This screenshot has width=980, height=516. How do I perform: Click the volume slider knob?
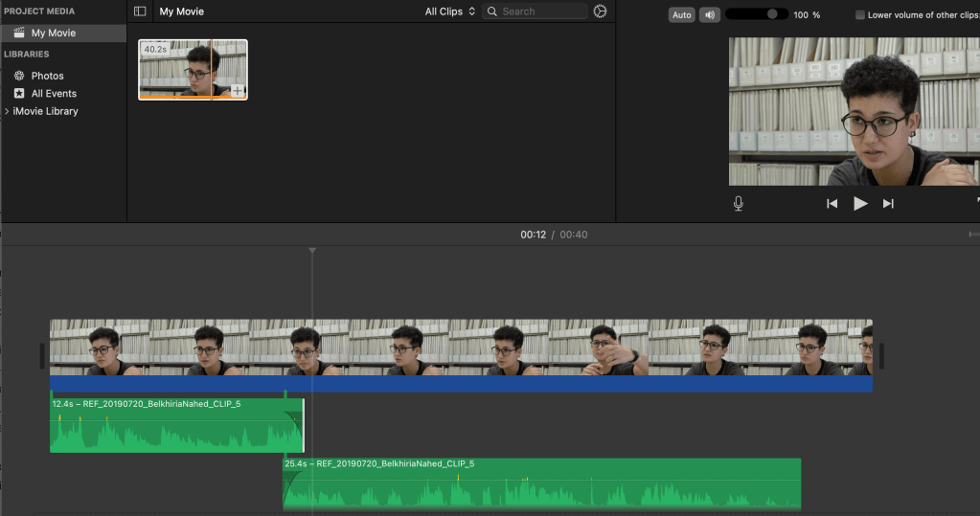point(772,14)
